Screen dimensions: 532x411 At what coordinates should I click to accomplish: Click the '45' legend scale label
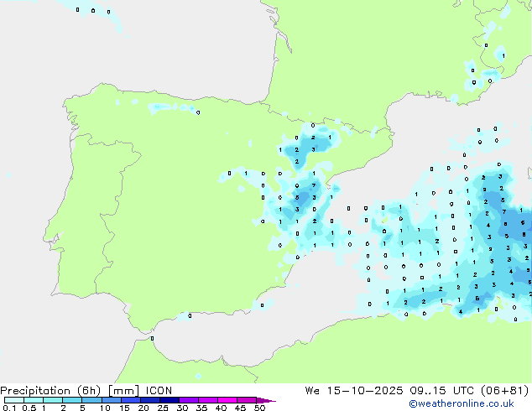click(240, 408)
